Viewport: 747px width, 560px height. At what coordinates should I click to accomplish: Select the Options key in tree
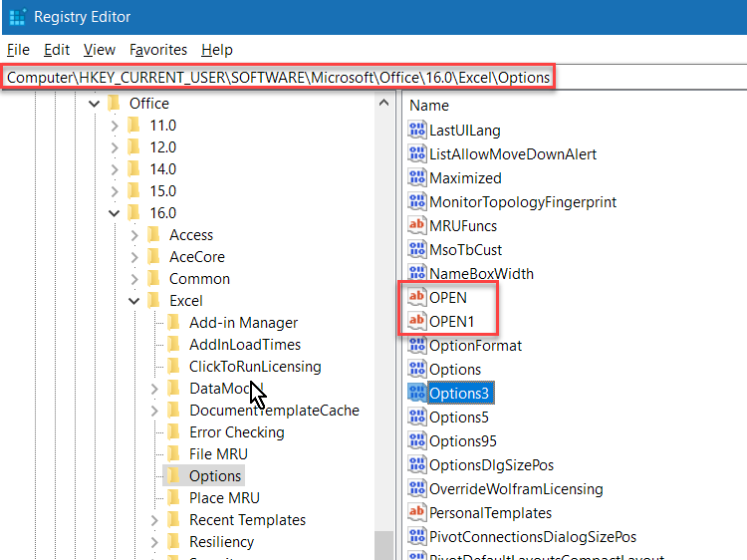coord(215,475)
